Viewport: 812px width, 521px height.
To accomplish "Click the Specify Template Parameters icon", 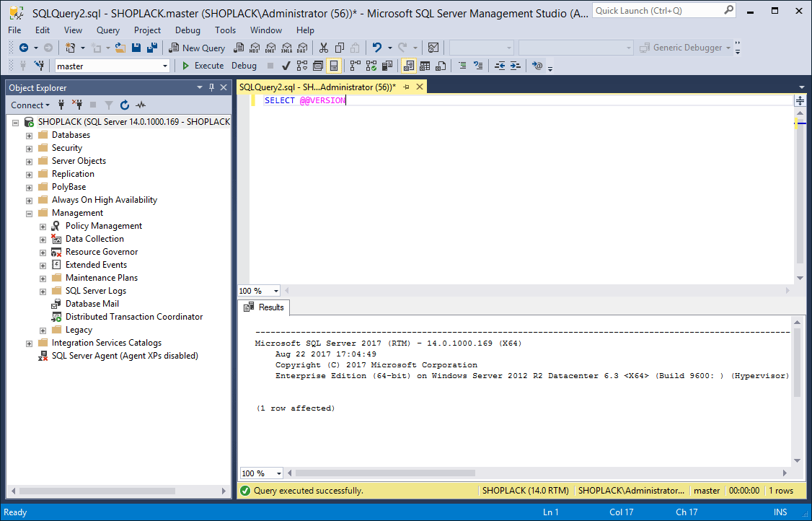I will [537, 66].
